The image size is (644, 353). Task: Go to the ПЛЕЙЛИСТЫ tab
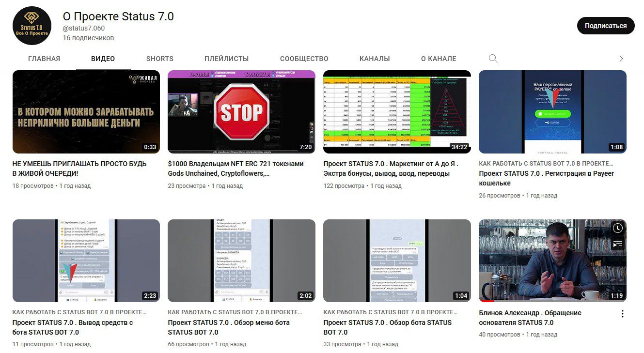227,59
